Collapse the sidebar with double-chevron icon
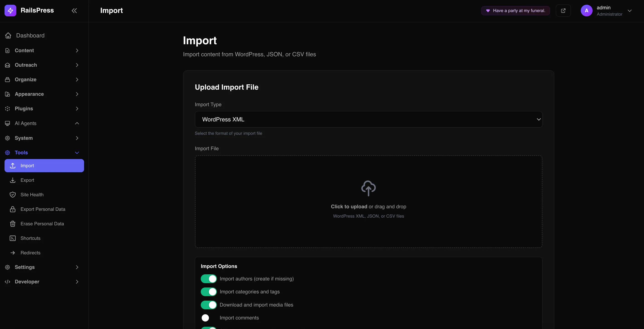This screenshot has height=329, width=644. pos(74,10)
